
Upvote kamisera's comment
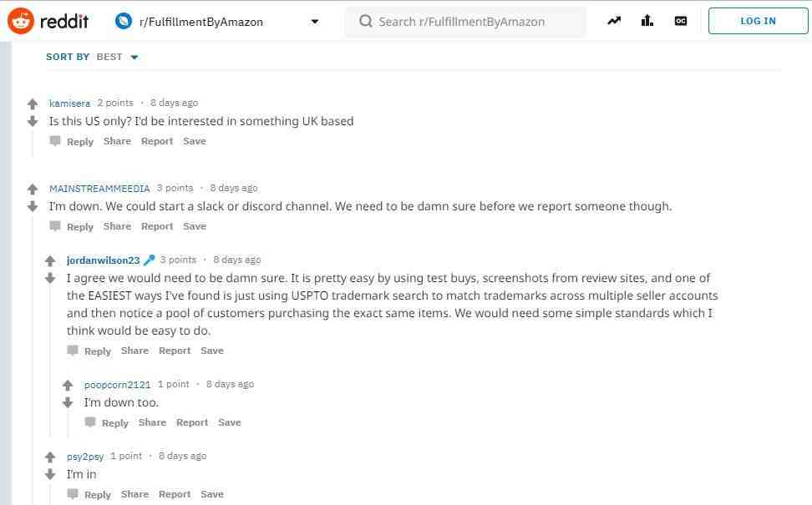[33, 104]
